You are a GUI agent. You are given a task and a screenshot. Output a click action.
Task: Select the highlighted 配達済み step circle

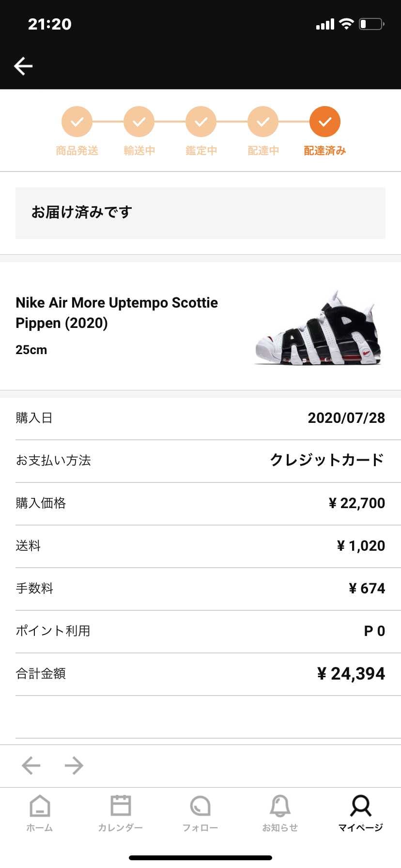click(x=325, y=122)
